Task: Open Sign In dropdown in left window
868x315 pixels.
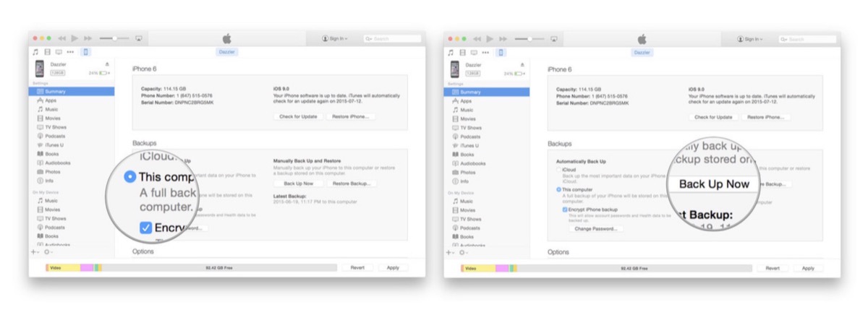Action: pos(335,38)
